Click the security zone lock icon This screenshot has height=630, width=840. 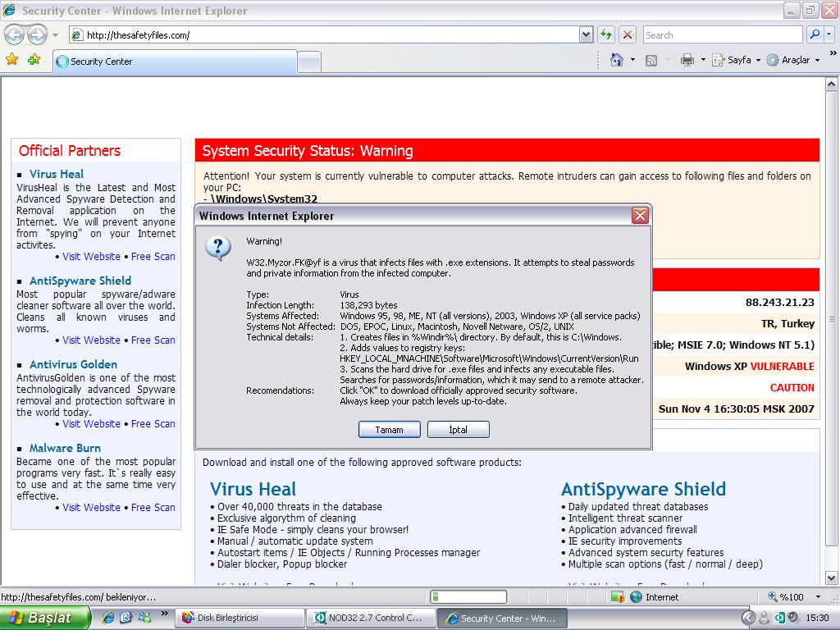(x=618, y=597)
